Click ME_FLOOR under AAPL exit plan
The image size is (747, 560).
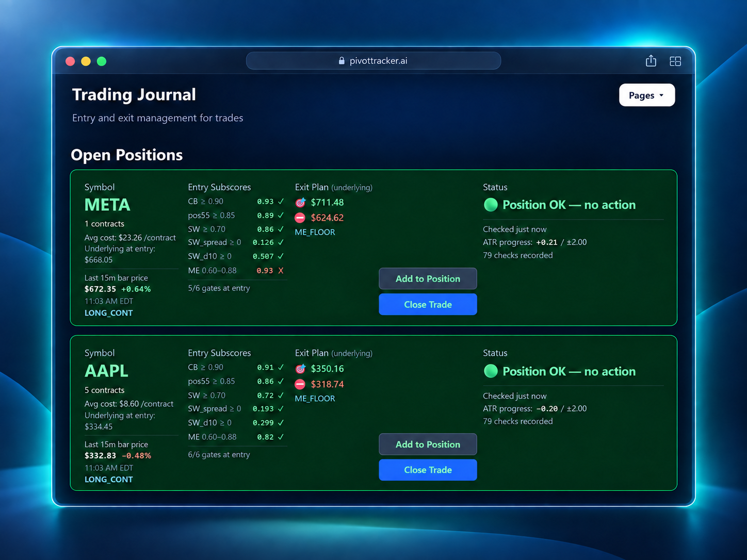[x=315, y=399]
